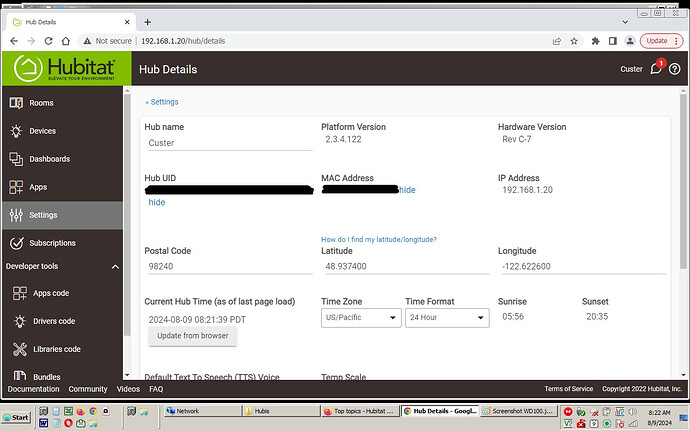Open Devices in the sidebar

point(62,131)
